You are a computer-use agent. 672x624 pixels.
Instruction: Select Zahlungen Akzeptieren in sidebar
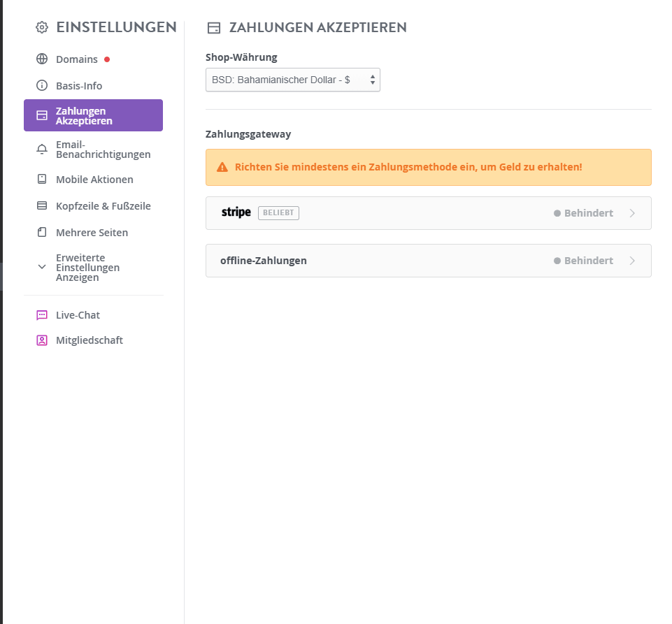[94, 115]
